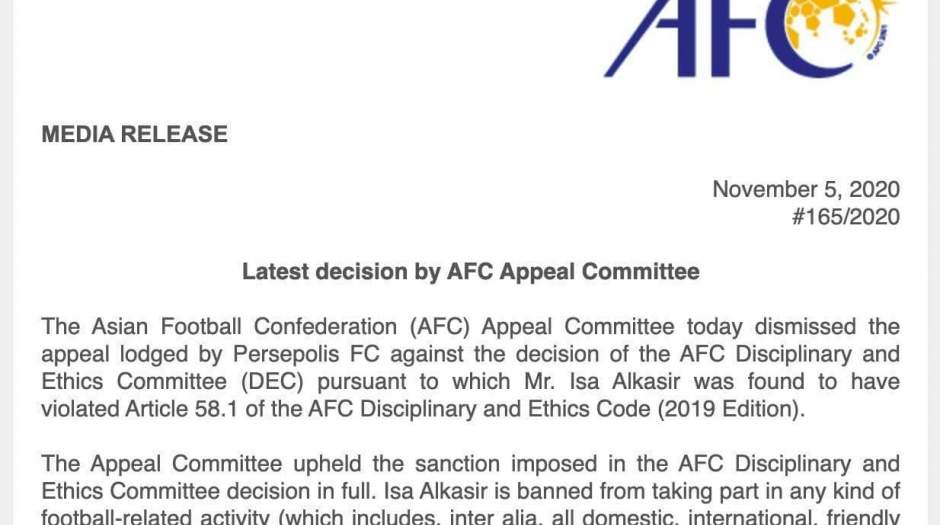Click title Latest decision by AFC Appeal Committee
This screenshot has width=940, height=525.
point(471,271)
